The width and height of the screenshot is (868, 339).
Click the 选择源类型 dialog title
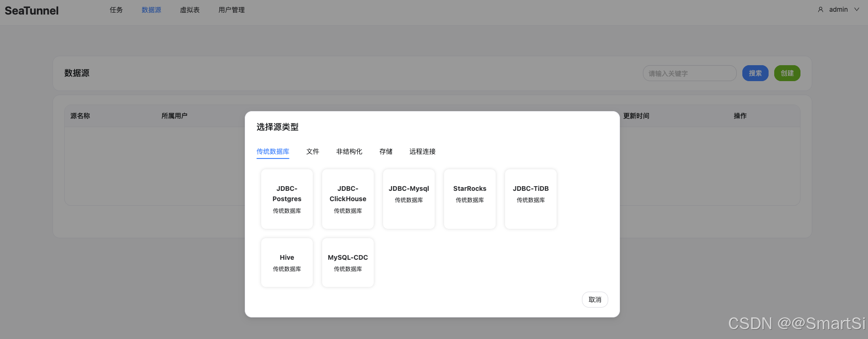(278, 127)
